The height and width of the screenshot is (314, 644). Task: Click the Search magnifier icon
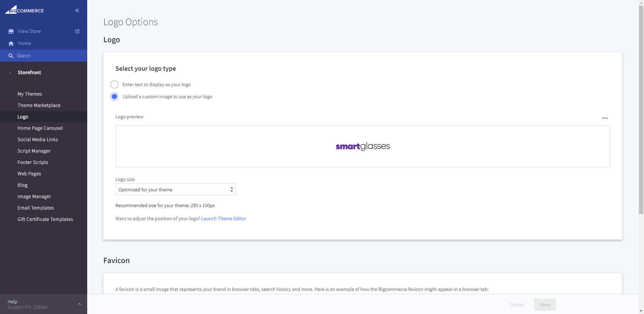(x=11, y=56)
